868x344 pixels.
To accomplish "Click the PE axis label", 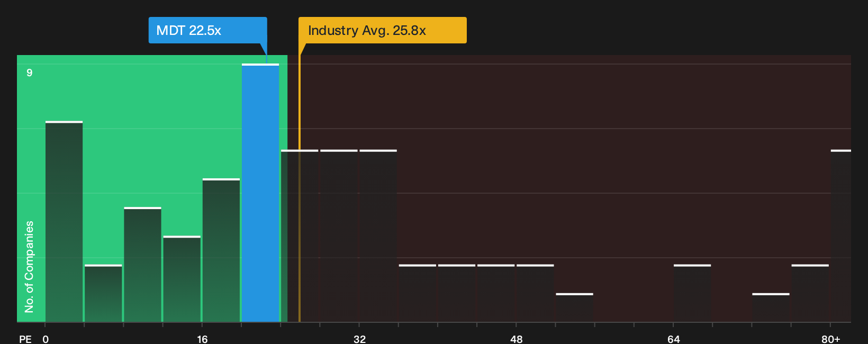I will coord(25,339).
